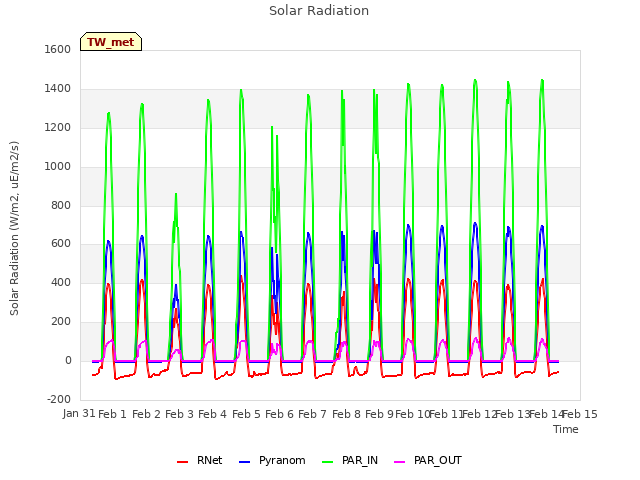Click the Feb 3 x-axis tick label
640x480 pixels.
click(x=179, y=414)
